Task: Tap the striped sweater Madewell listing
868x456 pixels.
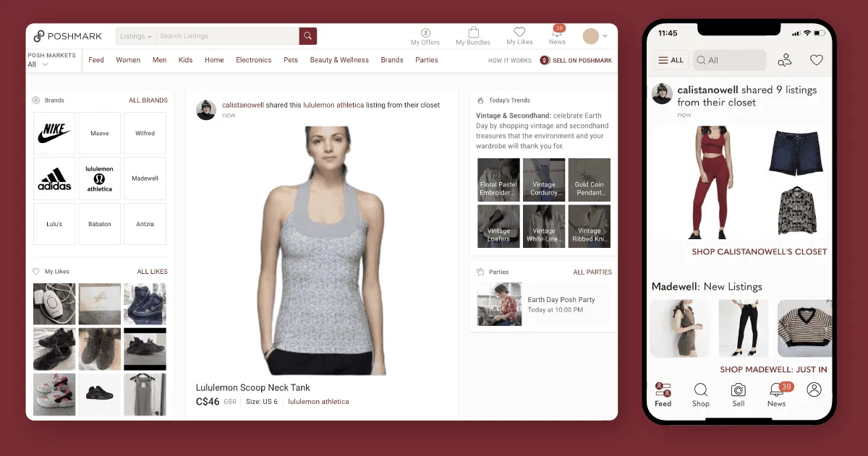Action: (804, 329)
